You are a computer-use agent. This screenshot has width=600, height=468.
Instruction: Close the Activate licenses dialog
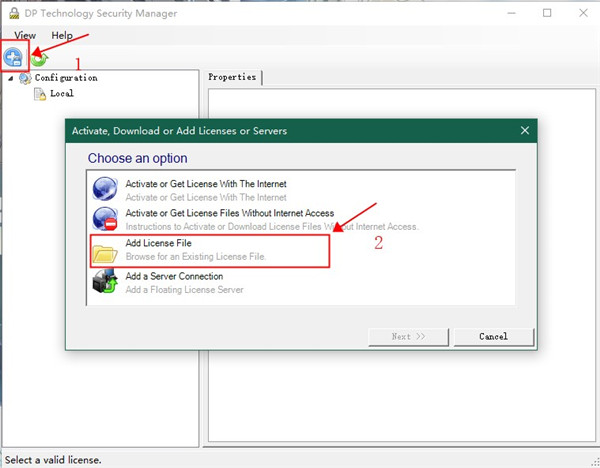coord(525,130)
